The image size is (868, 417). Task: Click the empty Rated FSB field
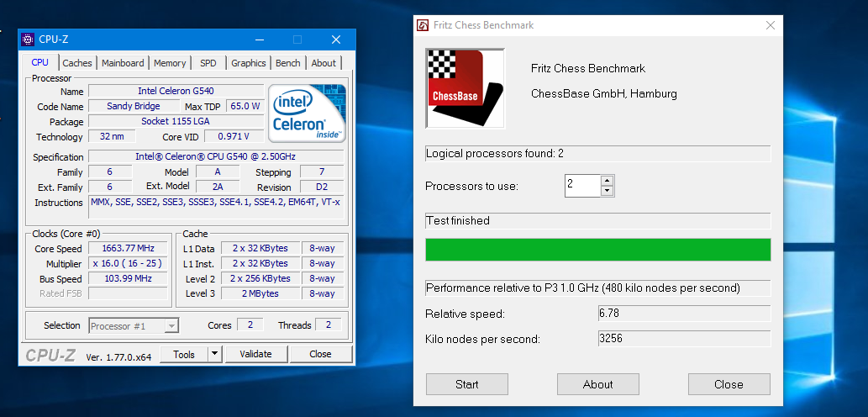128,293
